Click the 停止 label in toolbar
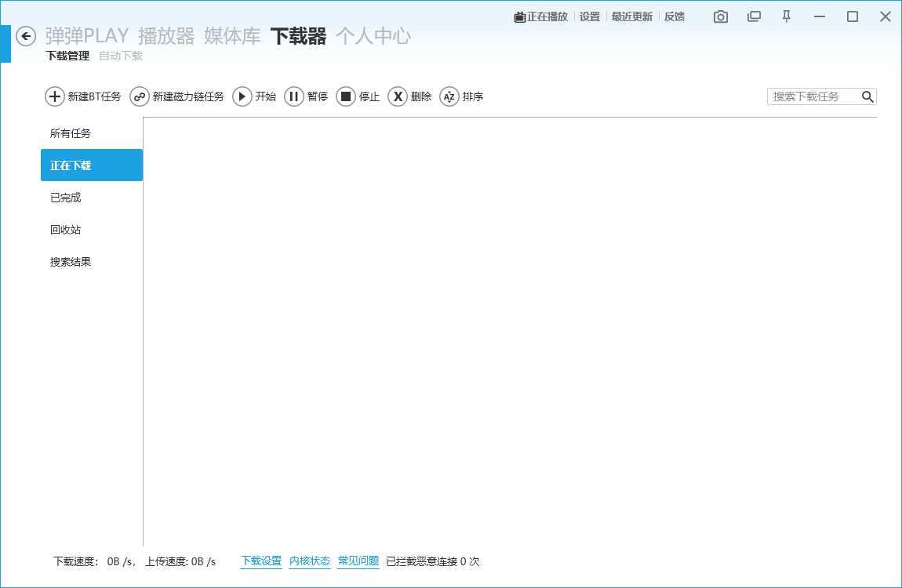This screenshot has width=902, height=588. click(369, 96)
